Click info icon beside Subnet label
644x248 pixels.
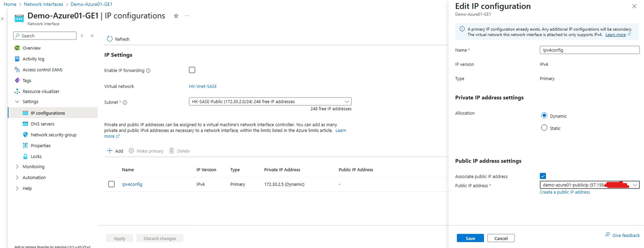coord(125,102)
